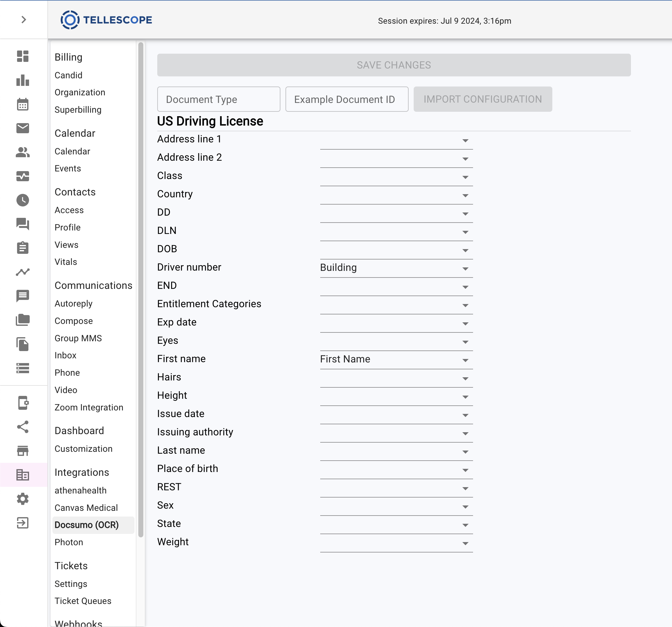672x627 pixels.
Task: Open the Last name mapping dropdown
Action: coord(396,451)
